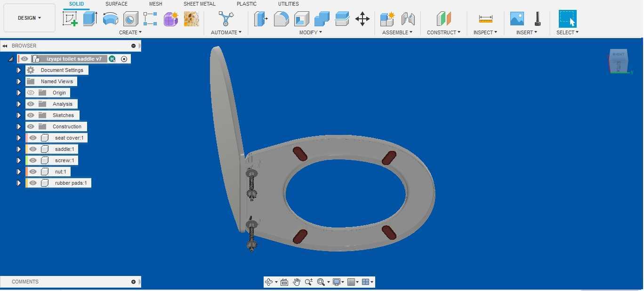This screenshot has width=644, height=291.
Task: Select the Offset Plane construct tool
Action: tap(443, 19)
